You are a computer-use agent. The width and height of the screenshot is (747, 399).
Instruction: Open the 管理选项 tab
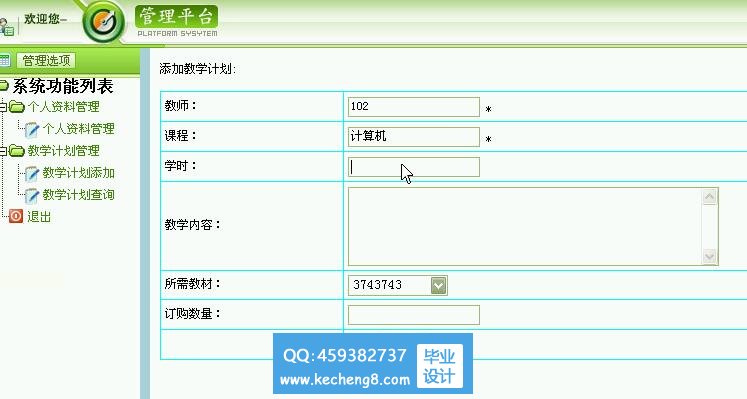point(46,60)
